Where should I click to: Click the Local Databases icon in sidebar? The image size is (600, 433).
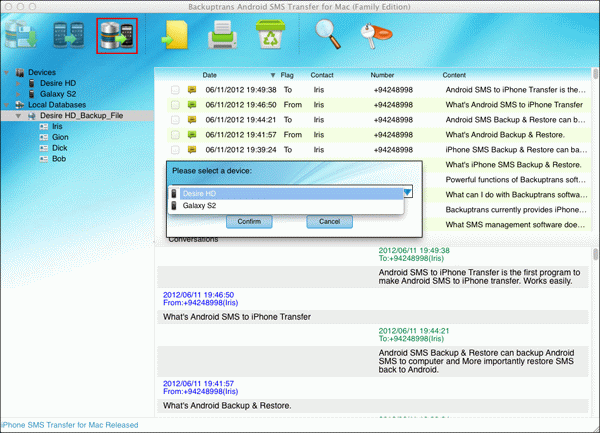(20, 105)
